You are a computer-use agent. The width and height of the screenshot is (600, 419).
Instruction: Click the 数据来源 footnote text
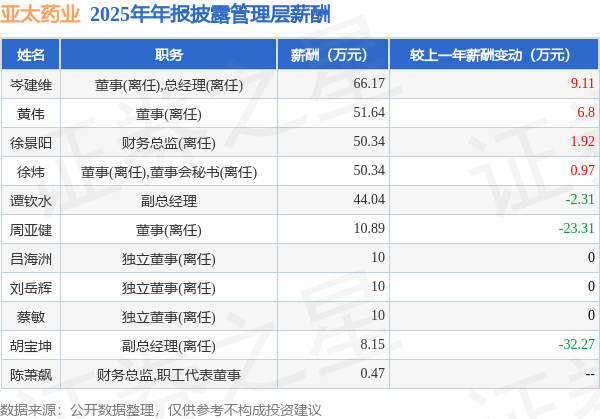(161, 410)
